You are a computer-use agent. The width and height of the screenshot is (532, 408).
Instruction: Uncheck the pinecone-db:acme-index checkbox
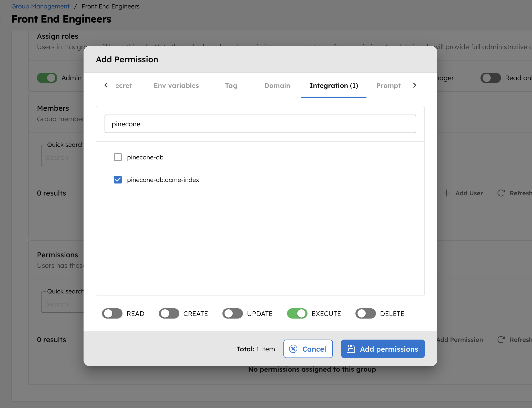118,180
